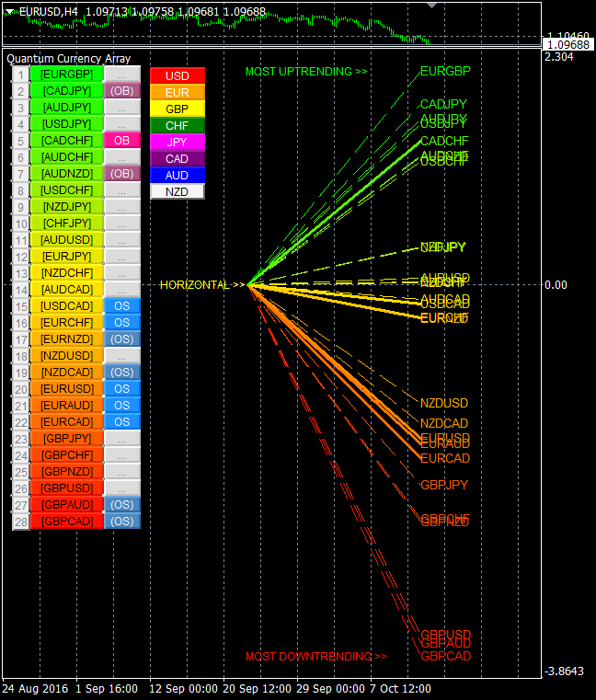The width and height of the screenshot is (596, 700).
Task: Click the NZD currency filter button
Action: click(178, 191)
